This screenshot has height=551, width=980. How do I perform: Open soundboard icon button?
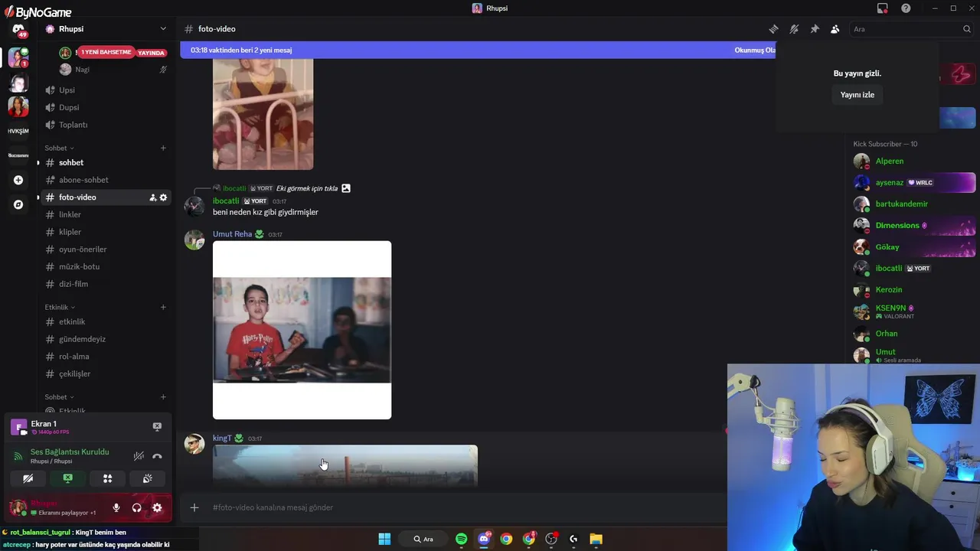pyautogui.click(x=148, y=478)
